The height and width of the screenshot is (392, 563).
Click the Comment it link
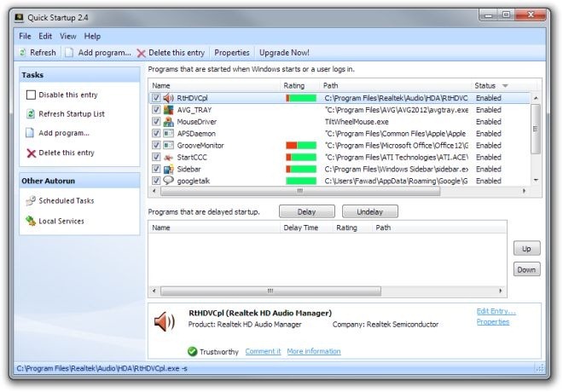(263, 351)
